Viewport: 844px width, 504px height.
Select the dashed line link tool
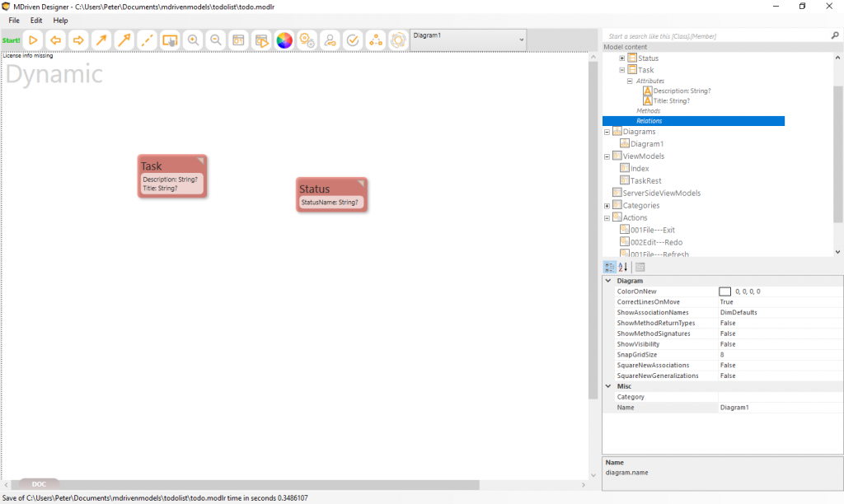point(147,40)
